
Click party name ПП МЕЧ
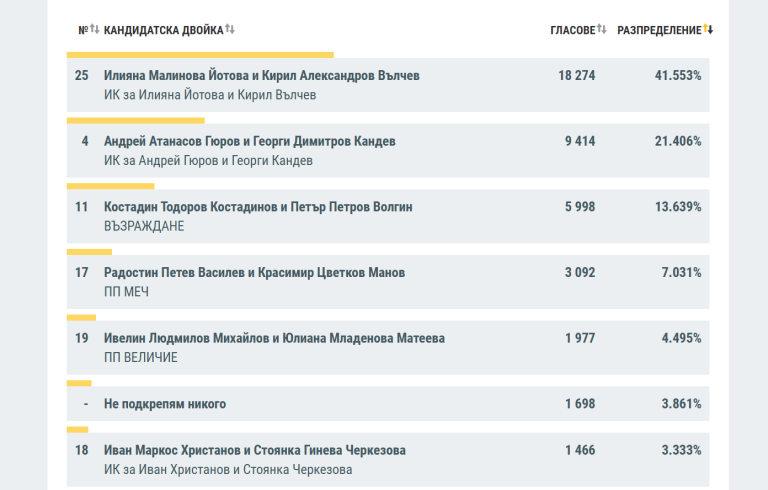coord(126,292)
